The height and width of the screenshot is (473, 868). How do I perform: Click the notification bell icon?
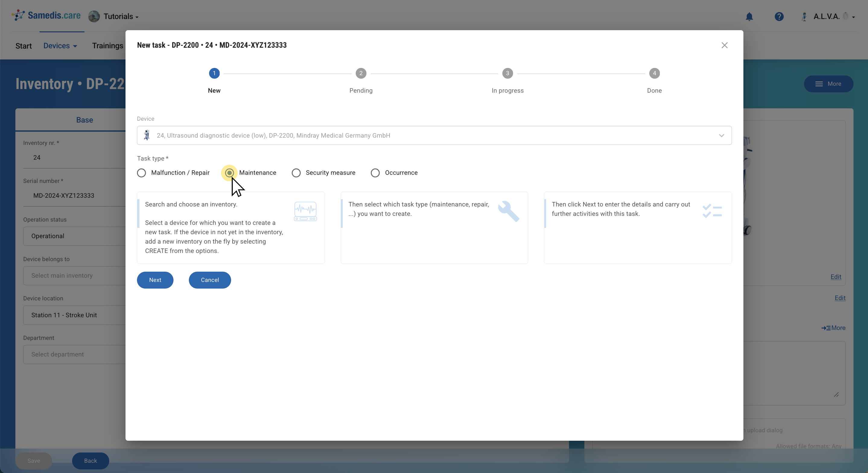749,17
